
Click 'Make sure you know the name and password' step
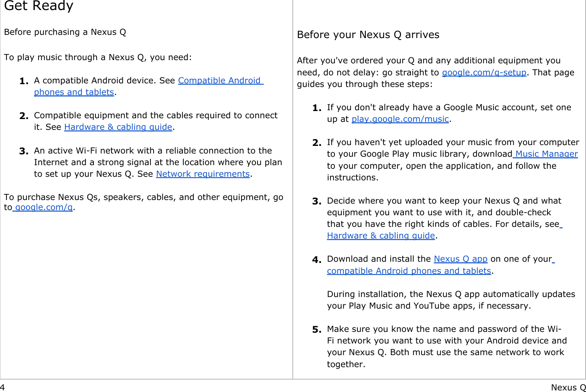tap(447, 347)
